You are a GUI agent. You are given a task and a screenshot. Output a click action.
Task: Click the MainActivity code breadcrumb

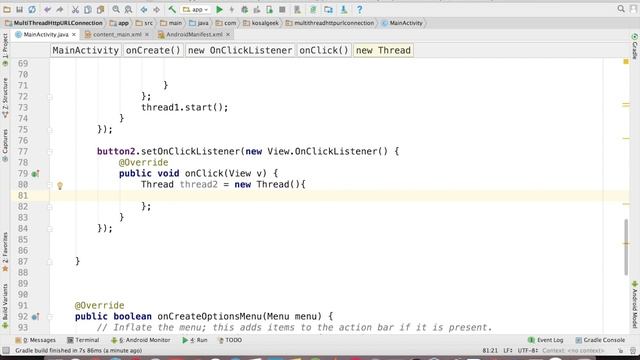pyautogui.click(x=86, y=51)
